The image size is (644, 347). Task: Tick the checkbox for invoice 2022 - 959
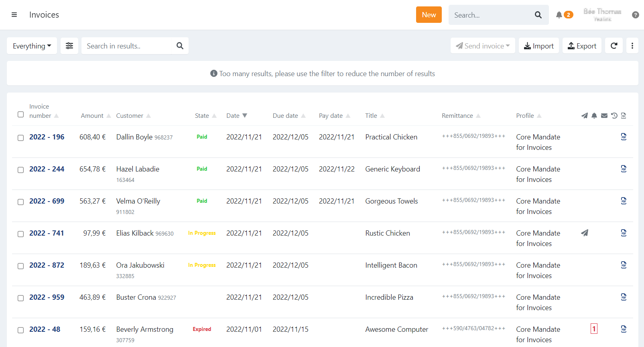tap(21, 298)
